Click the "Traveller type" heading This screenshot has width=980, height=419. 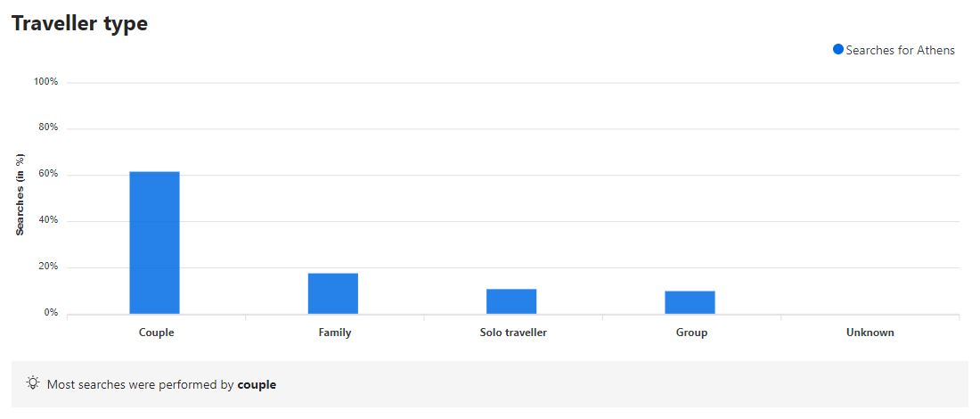click(79, 24)
